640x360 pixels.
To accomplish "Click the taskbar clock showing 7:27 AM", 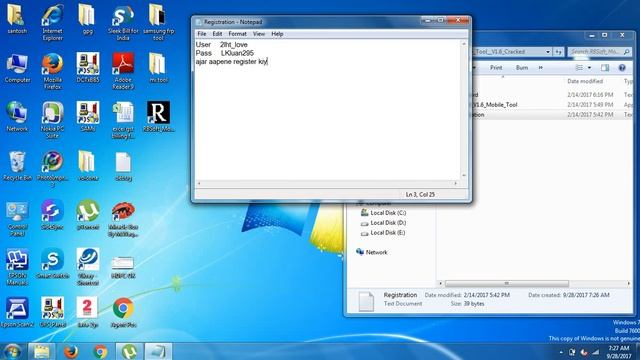I will tap(619, 352).
